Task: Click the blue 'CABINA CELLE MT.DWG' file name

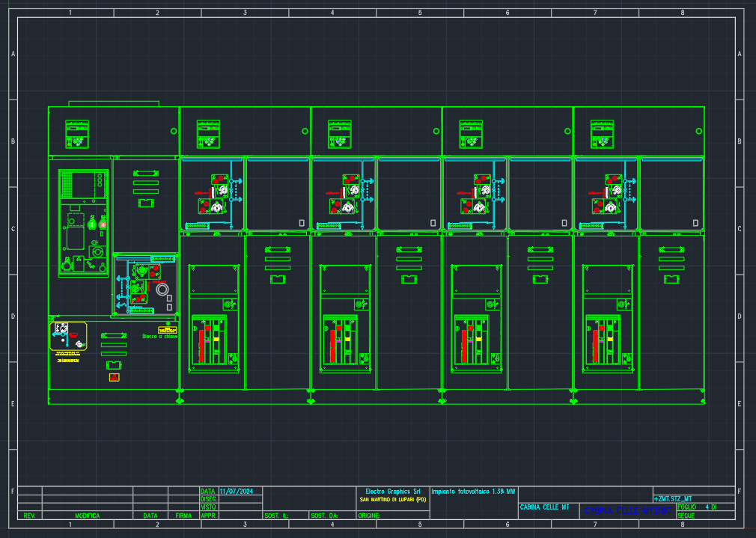Action: pos(628,510)
